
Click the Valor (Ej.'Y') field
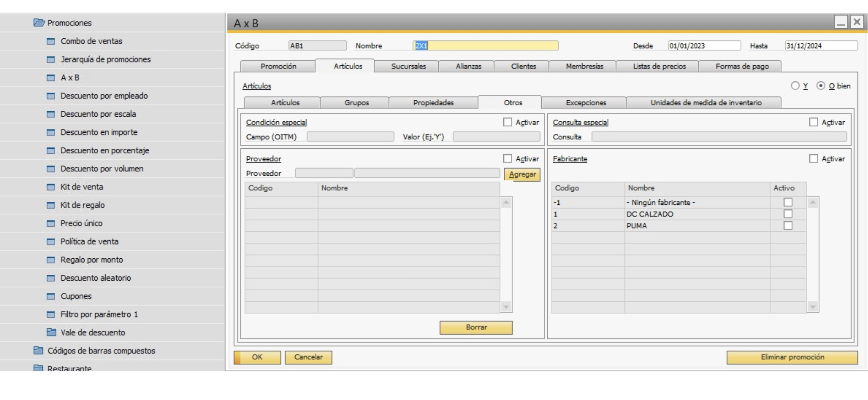(x=496, y=137)
